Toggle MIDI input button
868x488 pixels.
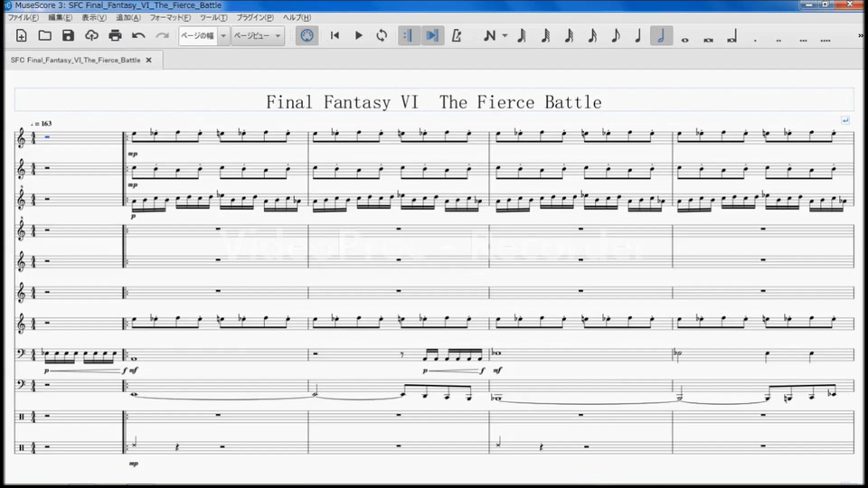(307, 36)
